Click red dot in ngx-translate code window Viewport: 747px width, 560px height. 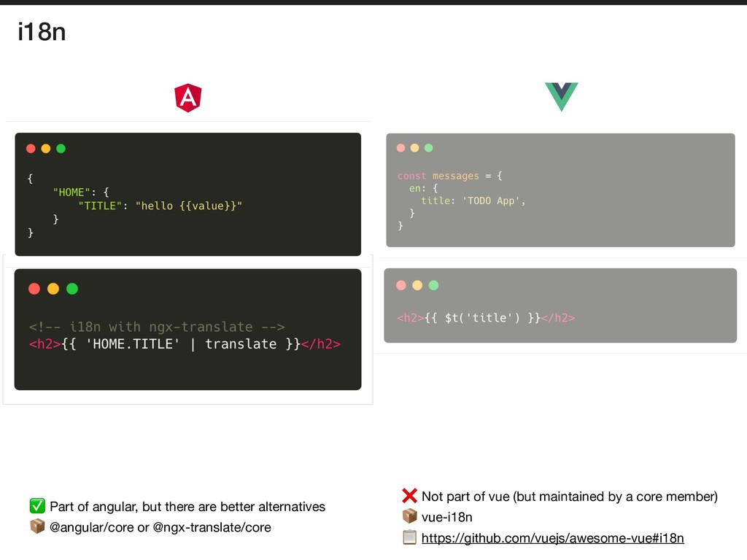(x=34, y=289)
